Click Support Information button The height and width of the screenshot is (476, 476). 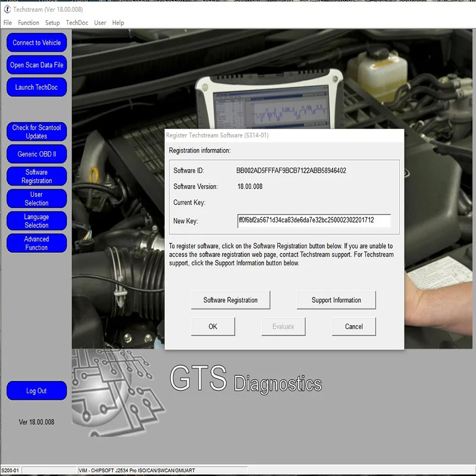[336, 300]
